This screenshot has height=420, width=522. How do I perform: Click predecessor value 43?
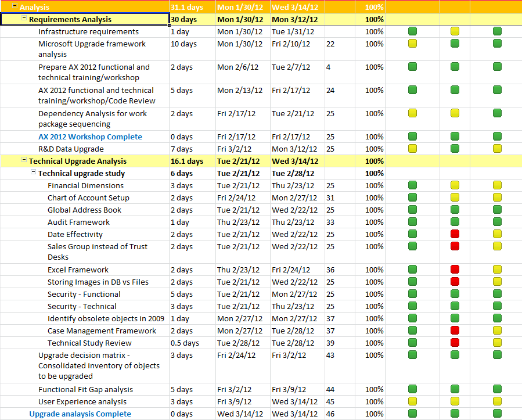coord(330,356)
